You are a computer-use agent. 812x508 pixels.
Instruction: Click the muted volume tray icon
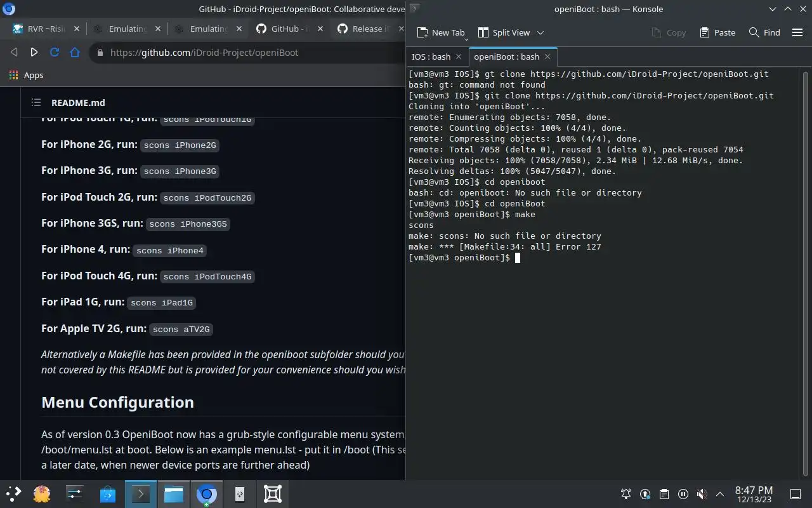[702, 494]
